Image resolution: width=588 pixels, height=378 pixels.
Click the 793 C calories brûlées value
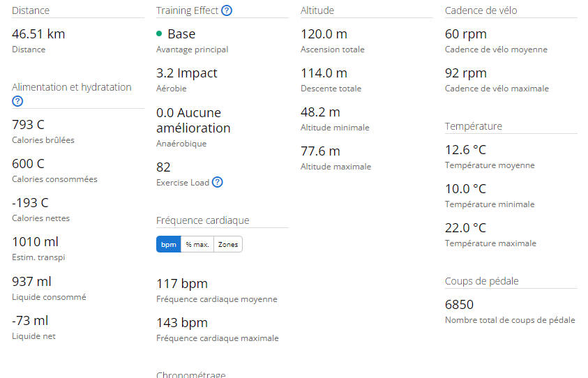tap(28, 125)
